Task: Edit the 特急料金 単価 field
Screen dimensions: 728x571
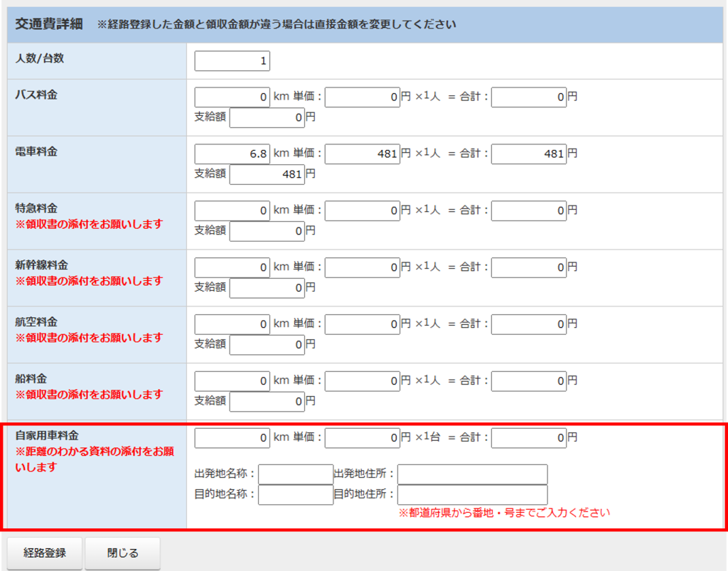Action: tap(362, 210)
